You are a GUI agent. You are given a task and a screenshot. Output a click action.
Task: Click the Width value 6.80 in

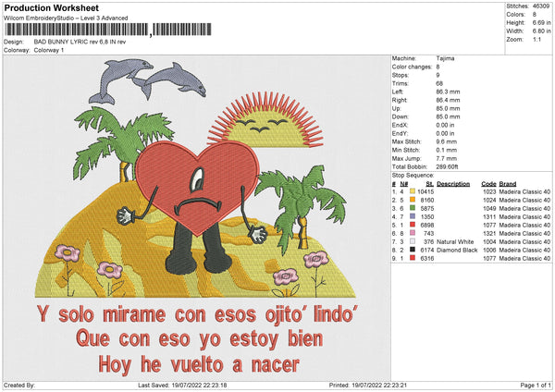(541, 31)
